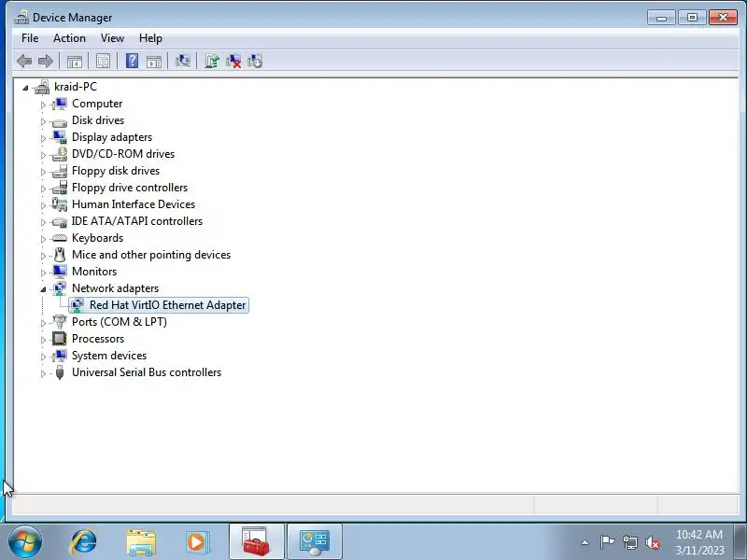
Task: Open the View menu
Action: click(112, 38)
